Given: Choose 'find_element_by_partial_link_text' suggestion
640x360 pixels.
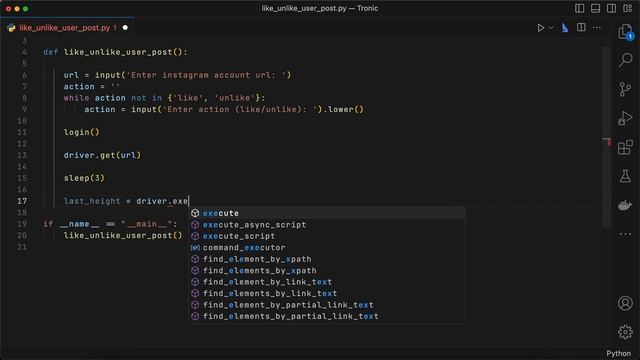Looking at the screenshot, I should 327,304.
